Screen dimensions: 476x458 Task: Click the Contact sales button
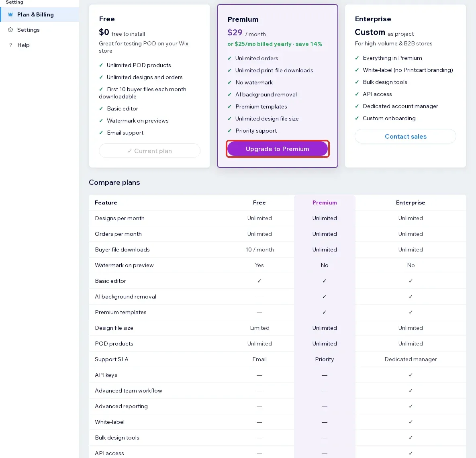[x=405, y=136]
